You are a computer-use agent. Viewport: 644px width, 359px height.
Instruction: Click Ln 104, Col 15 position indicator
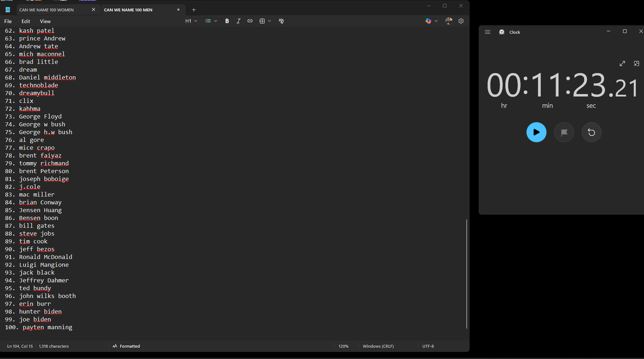20,346
